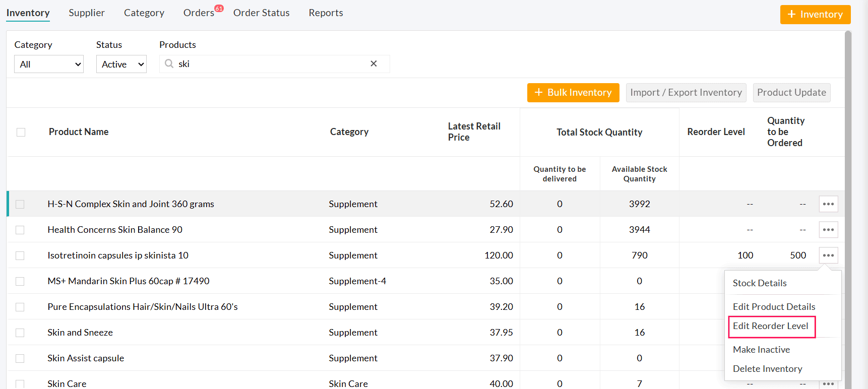This screenshot has height=389, width=868.
Task: Open the Reports tab
Action: click(x=326, y=13)
